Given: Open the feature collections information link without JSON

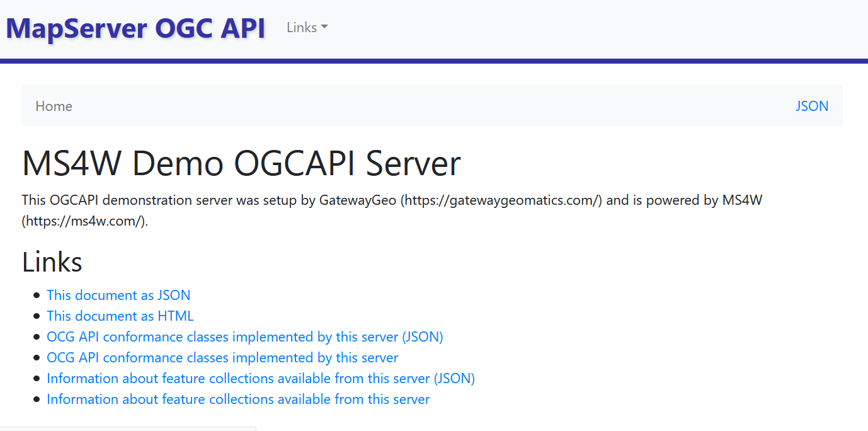Looking at the screenshot, I should click(238, 399).
